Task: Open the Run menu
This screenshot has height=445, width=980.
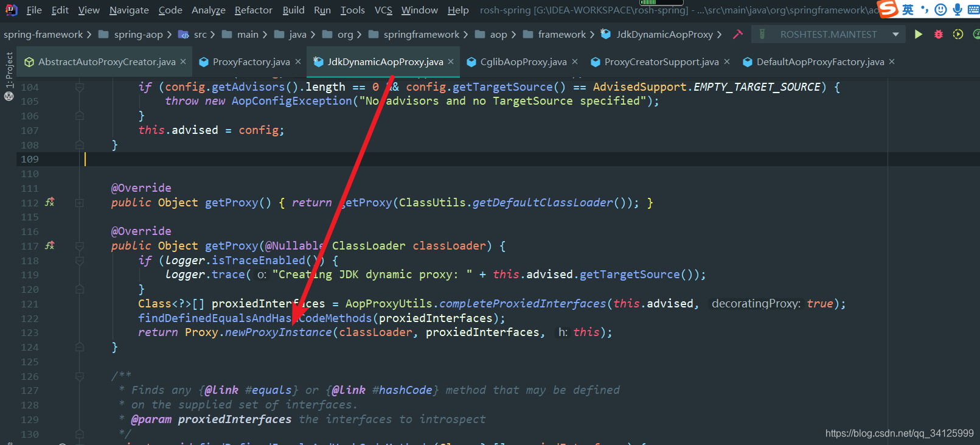Action: click(322, 10)
